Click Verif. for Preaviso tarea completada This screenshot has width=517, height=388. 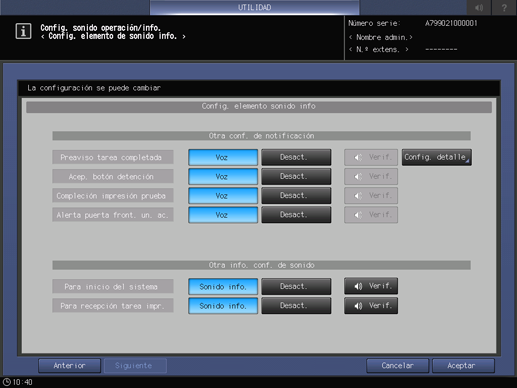point(371,157)
